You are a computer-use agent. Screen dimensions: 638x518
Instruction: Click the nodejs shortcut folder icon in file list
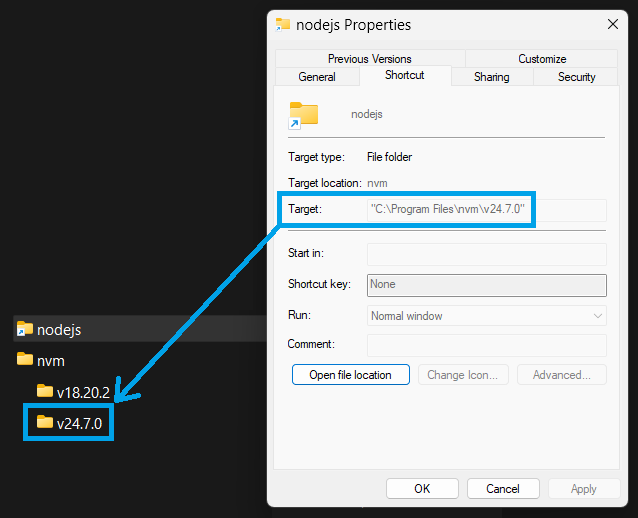click(x=25, y=329)
